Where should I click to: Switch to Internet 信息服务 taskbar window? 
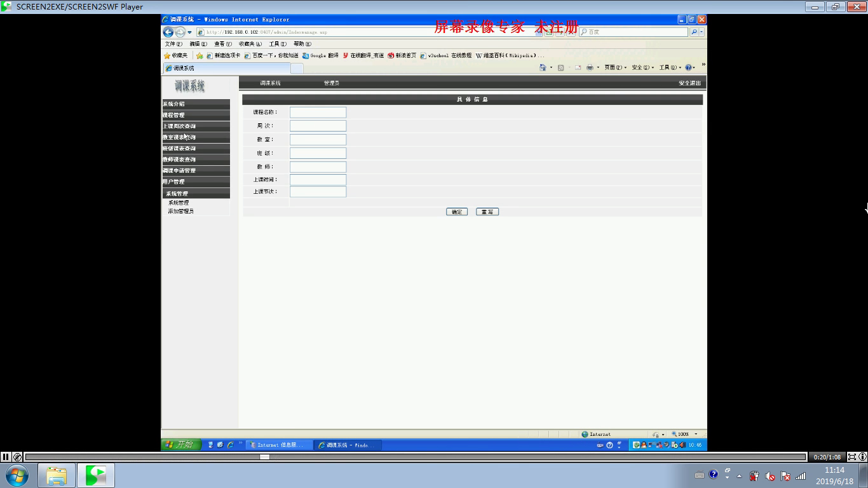(278, 445)
